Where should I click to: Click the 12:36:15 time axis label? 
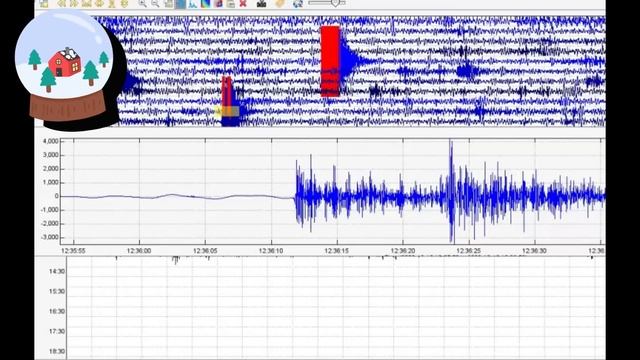coord(337,251)
